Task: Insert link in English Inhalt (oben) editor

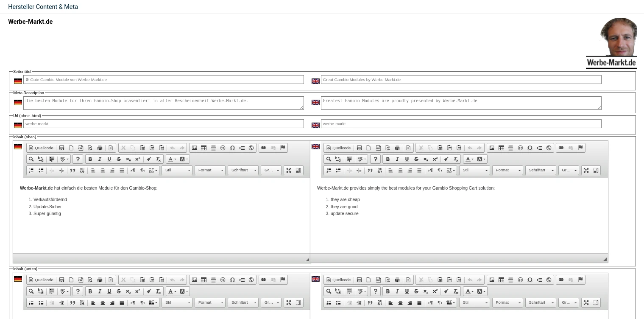Action: coord(561,148)
